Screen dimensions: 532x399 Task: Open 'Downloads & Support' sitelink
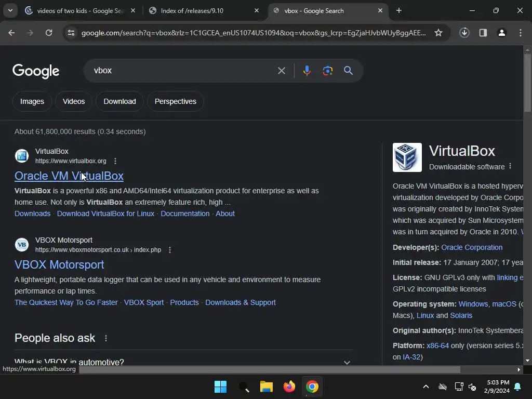(x=240, y=303)
